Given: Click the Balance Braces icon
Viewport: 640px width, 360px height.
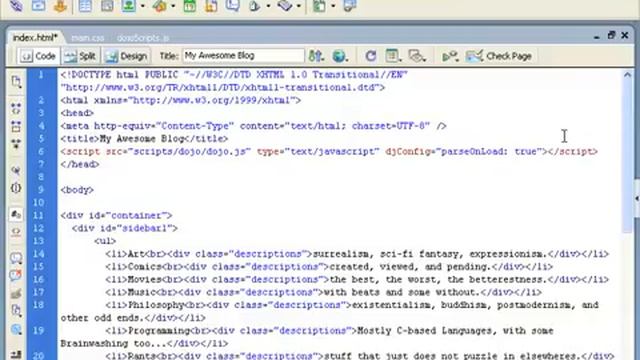Looking at the screenshot, I should tap(16, 188).
